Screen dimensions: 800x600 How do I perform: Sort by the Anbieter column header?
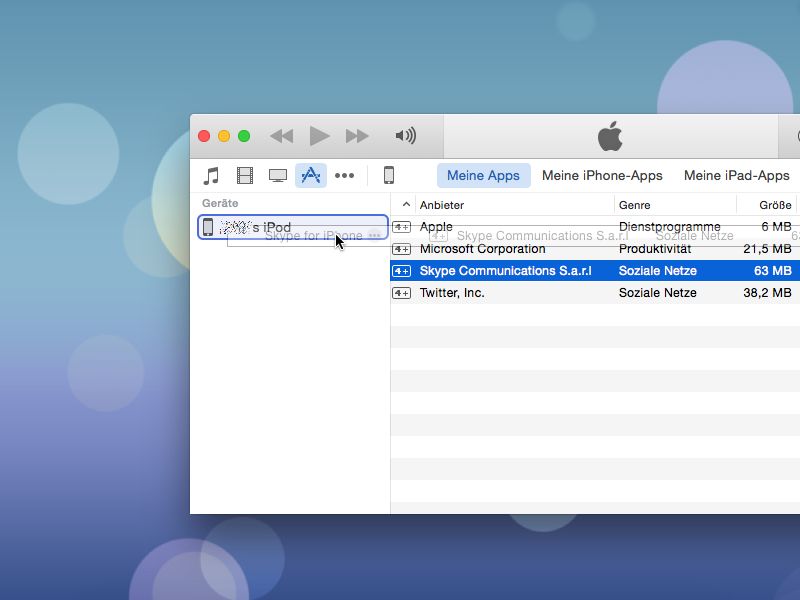pos(442,205)
